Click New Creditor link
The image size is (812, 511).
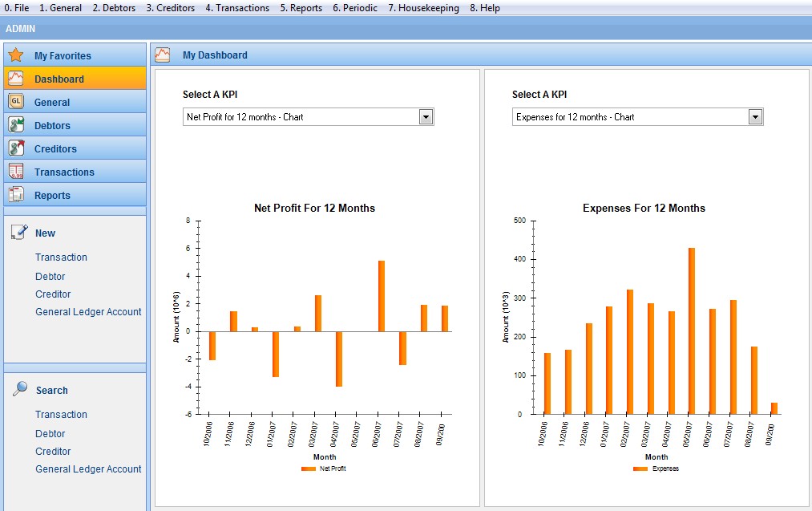[53, 294]
